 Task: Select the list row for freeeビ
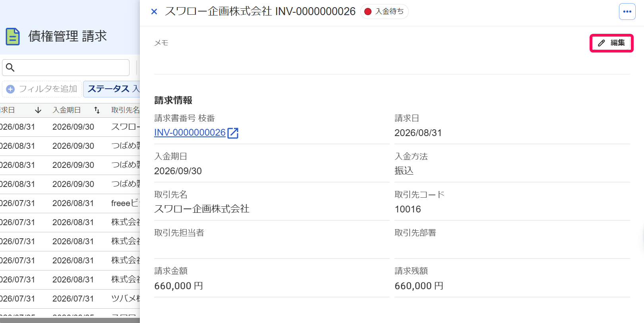click(70, 203)
